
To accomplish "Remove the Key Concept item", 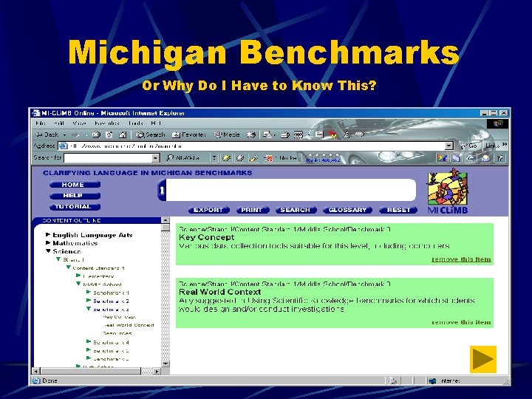I will 461,259.
